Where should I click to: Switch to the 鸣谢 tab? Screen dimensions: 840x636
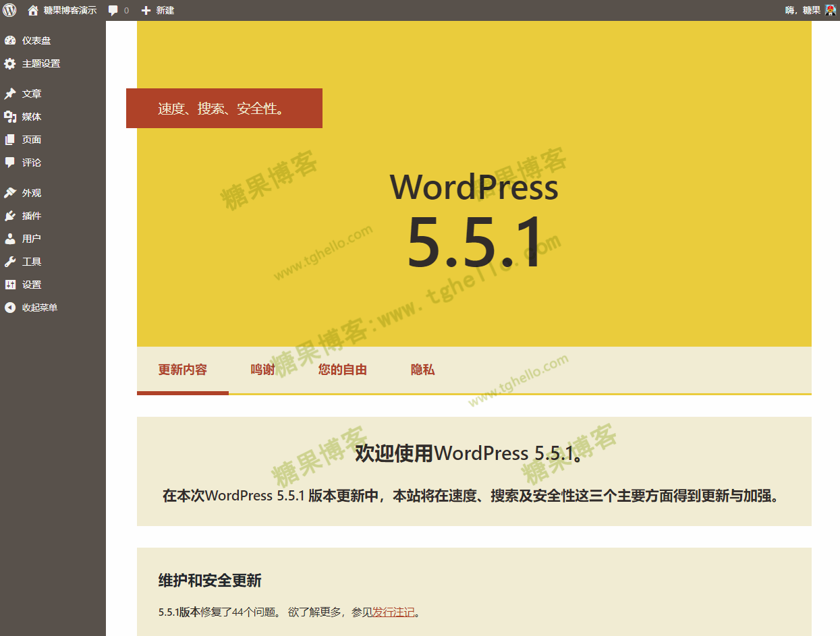tap(263, 370)
